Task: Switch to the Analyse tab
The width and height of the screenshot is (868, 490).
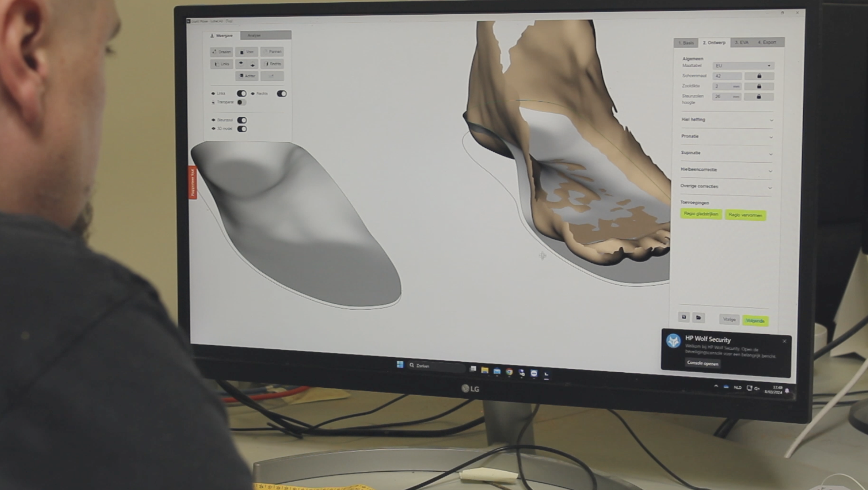Action: [266, 35]
